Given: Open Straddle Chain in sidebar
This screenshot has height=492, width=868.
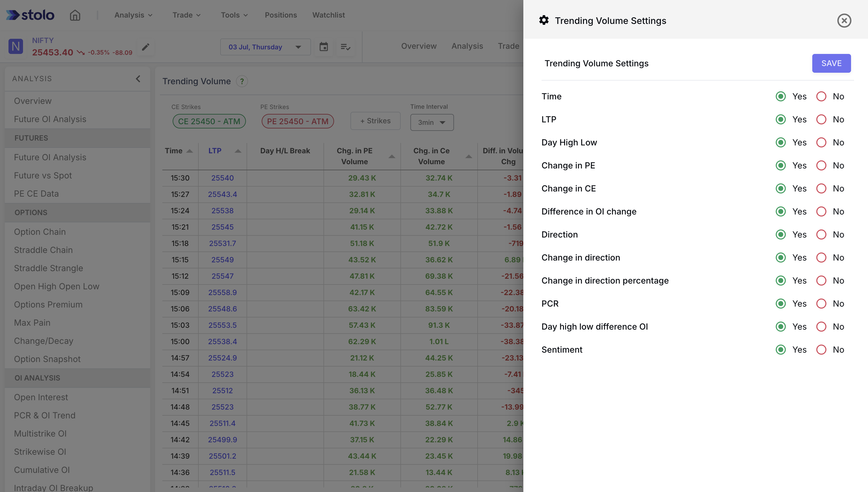Looking at the screenshot, I should pos(43,250).
